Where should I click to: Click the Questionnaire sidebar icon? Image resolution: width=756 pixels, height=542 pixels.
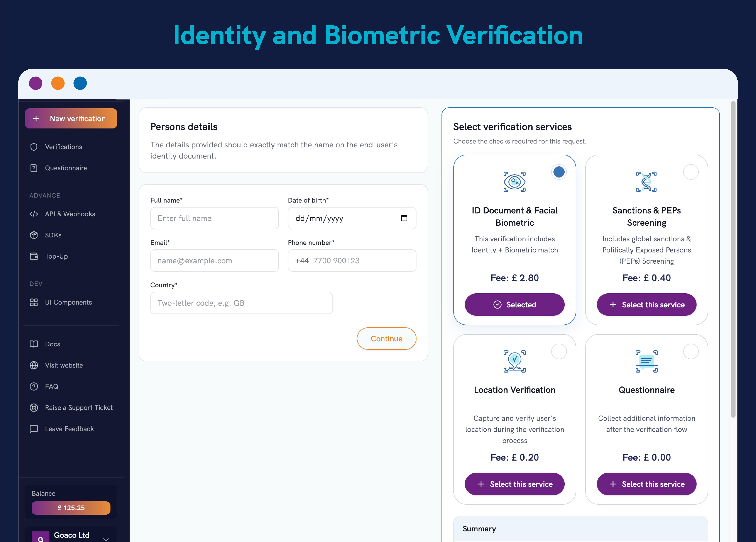34,168
